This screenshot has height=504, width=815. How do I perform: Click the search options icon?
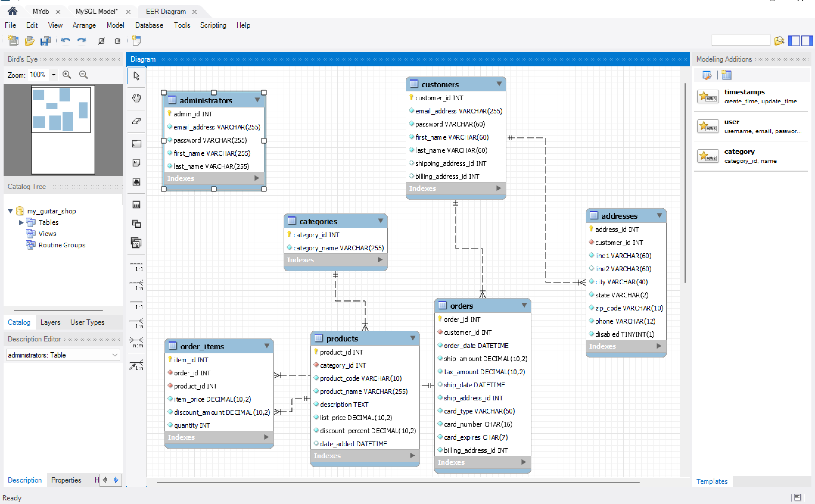[779, 41]
